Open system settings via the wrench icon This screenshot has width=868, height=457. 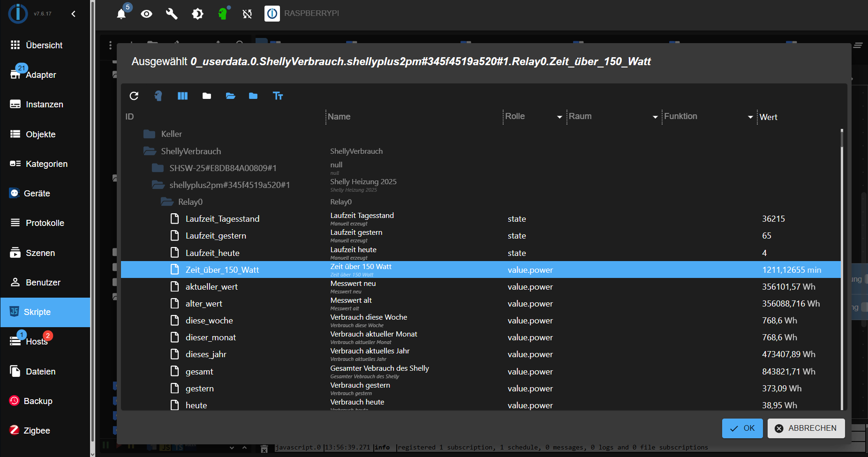pos(172,14)
